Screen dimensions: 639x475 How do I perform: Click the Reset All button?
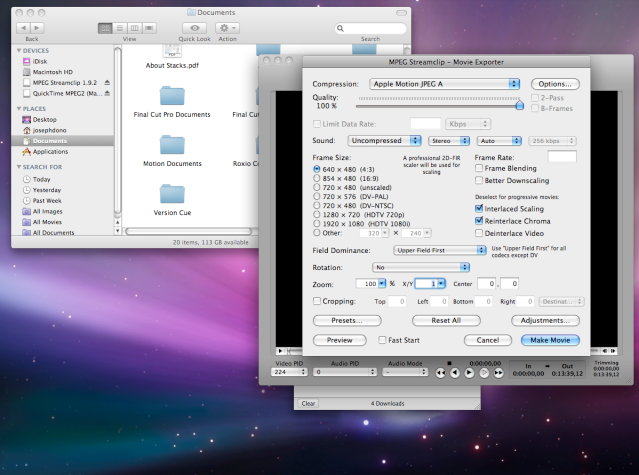(446, 321)
